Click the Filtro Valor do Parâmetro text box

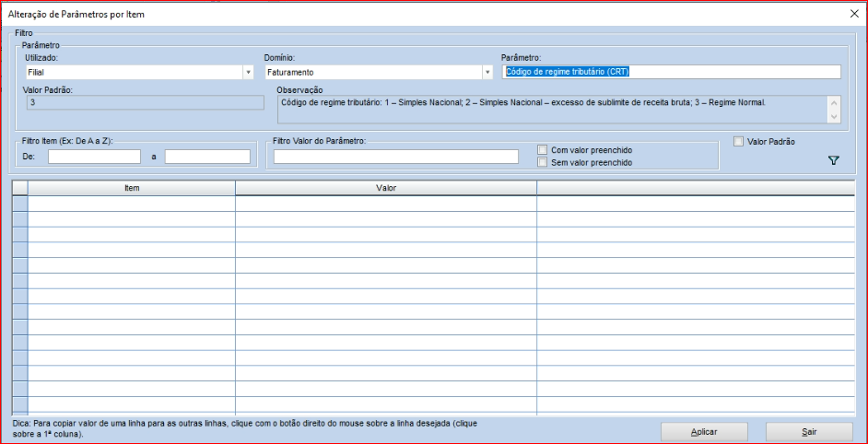point(396,157)
